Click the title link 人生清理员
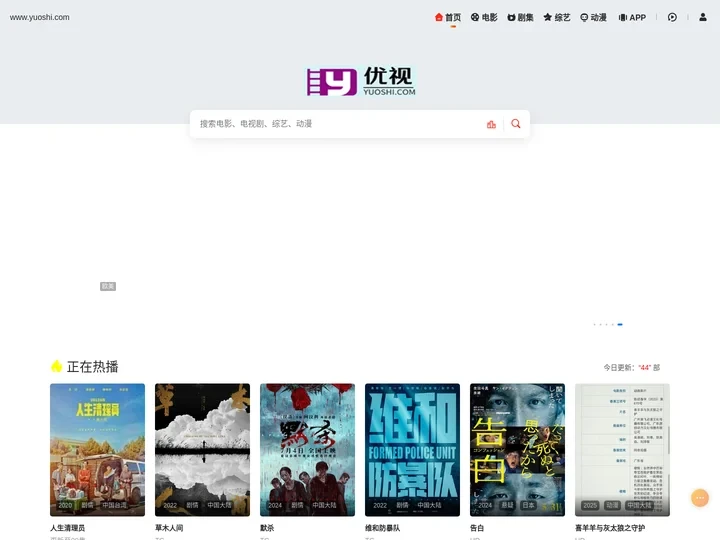Viewport: 720px width, 540px height. 68,528
